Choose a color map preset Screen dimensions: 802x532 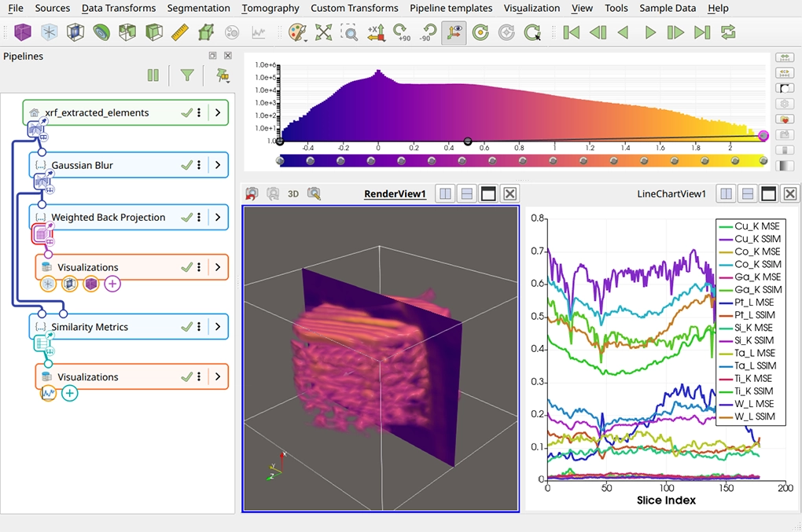pyautogui.click(x=785, y=119)
